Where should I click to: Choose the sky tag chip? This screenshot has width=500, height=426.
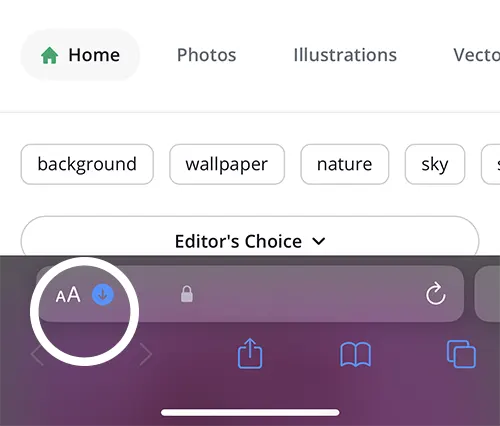(435, 164)
